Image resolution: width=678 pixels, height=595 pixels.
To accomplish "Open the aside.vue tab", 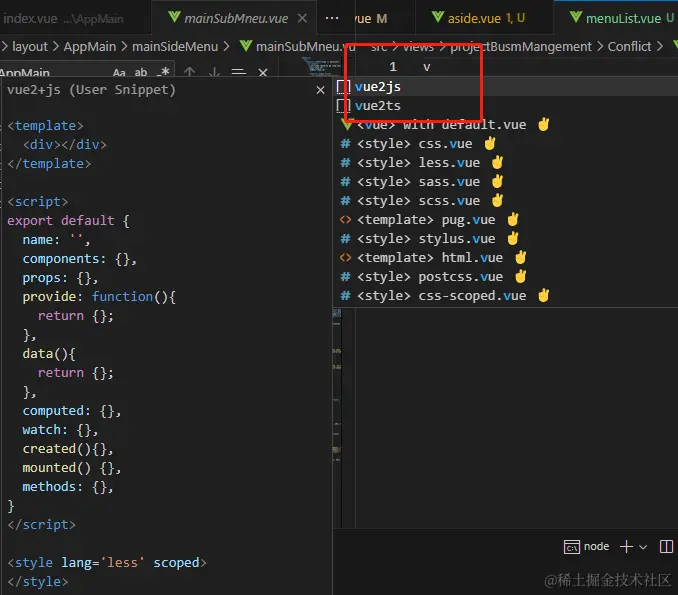I will coord(484,18).
